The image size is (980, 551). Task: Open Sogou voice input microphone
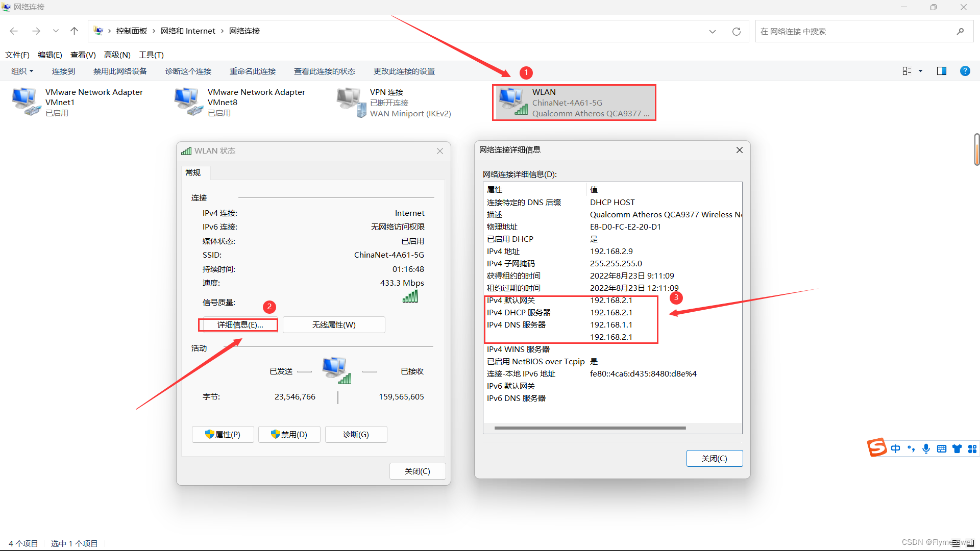[926, 448]
